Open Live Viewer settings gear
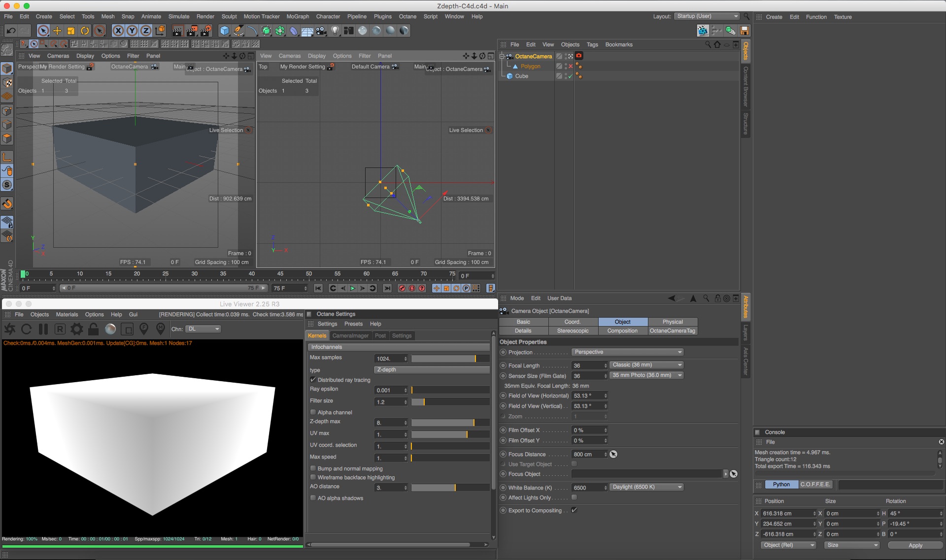Image resolution: width=946 pixels, height=560 pixels. [x=77, y=329]
